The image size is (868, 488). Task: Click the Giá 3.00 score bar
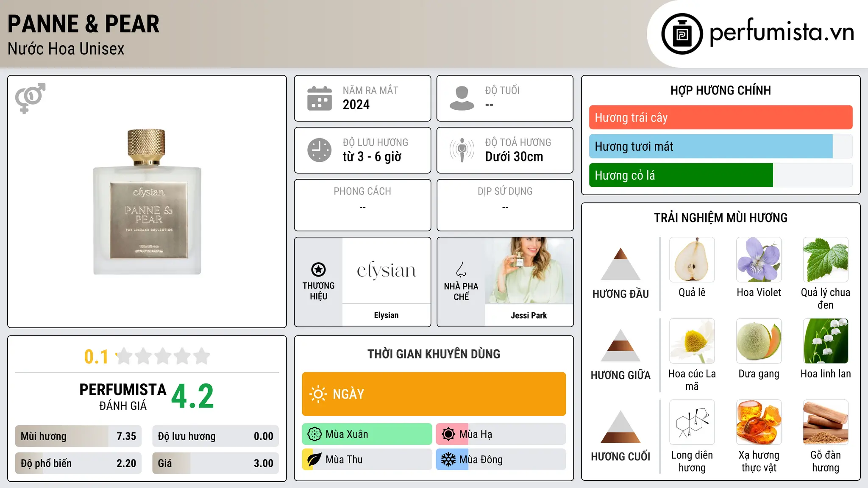[216, 463]
